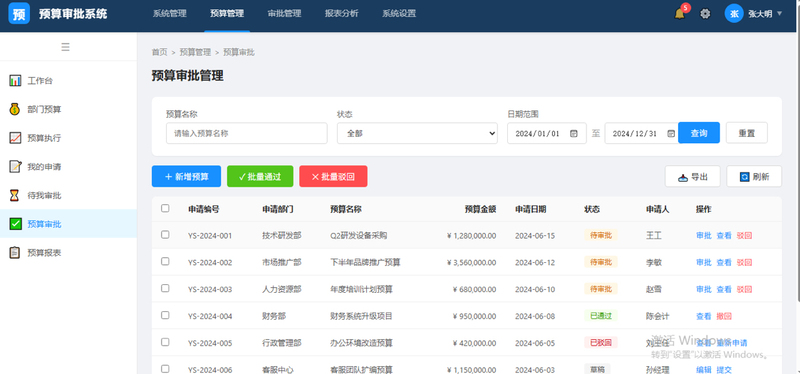
Task: Click 驳回 for YS-2024-001
Action: [744, 236]
